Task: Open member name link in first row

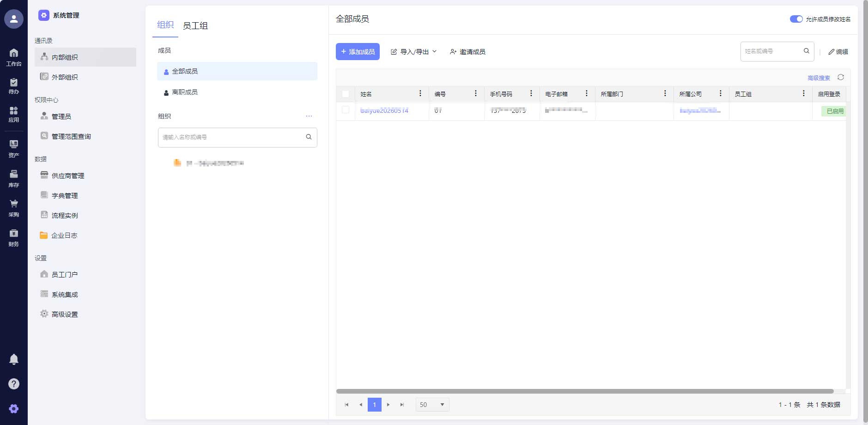Action: tap(384, 111)
